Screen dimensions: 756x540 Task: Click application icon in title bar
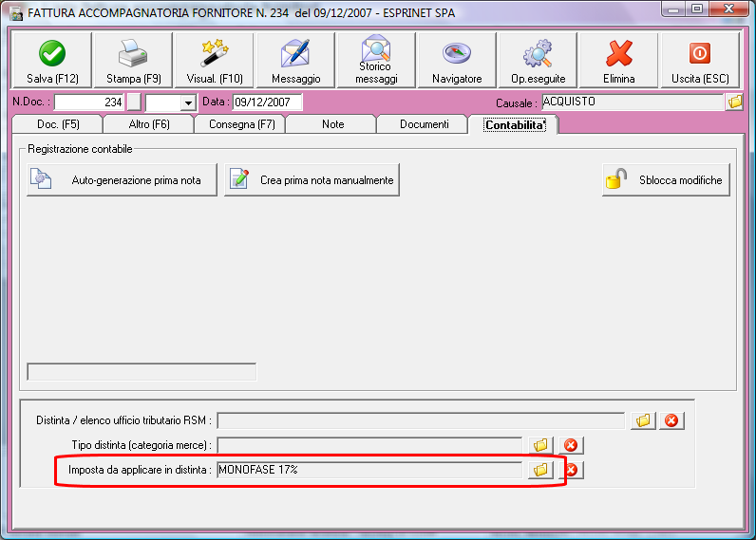pyautogui.click(x=16, y=13)
